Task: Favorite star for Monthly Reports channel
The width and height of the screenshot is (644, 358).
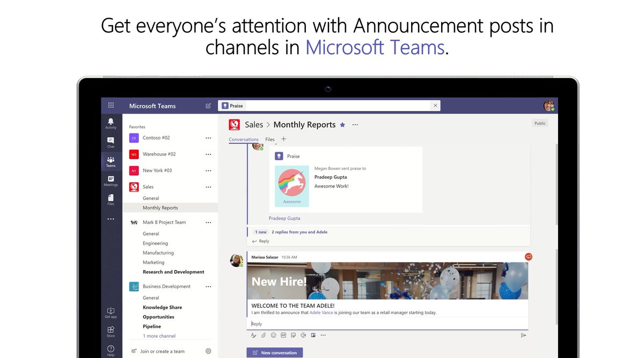Action: point(342,125)
